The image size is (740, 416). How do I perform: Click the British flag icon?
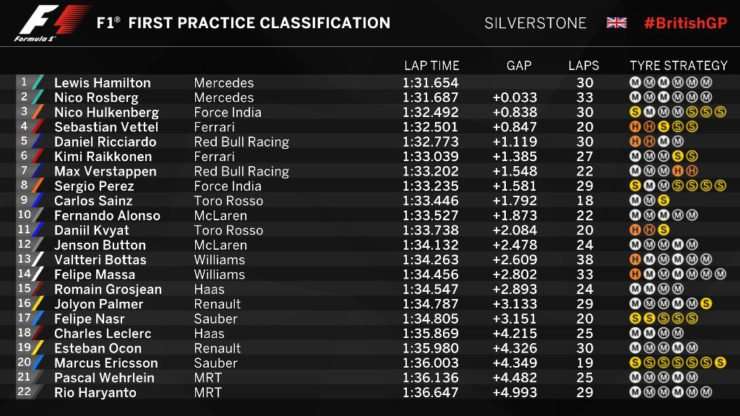click(616, 23)
